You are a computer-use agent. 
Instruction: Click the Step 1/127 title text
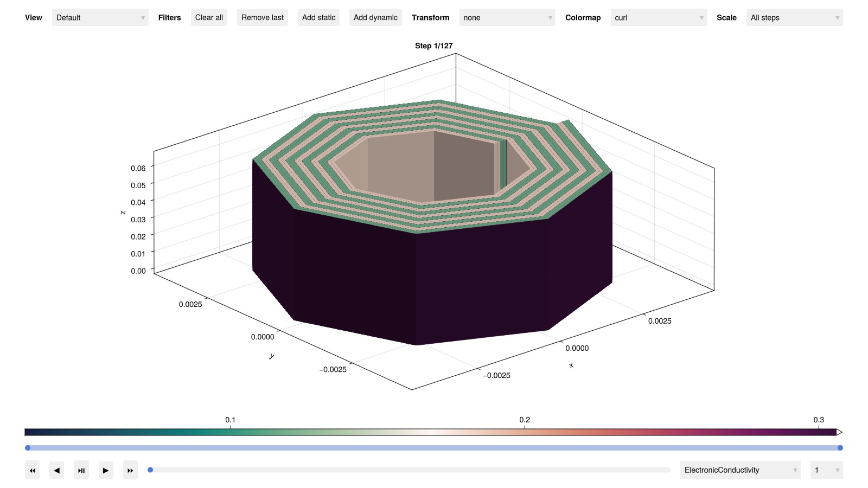pyautogui.click(x=433, y=46)
